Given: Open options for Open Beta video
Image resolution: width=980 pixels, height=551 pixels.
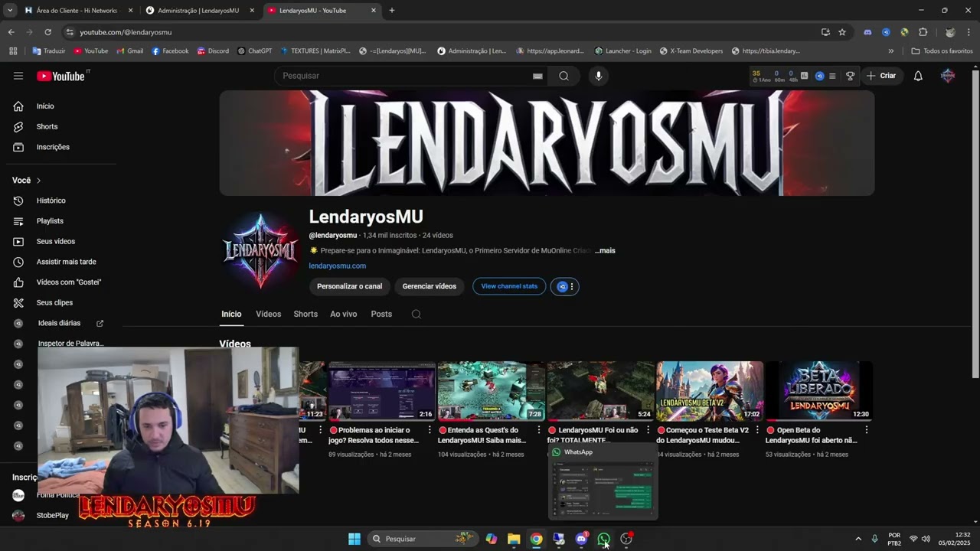Looking at the screenshot, I should coord(867,430).
